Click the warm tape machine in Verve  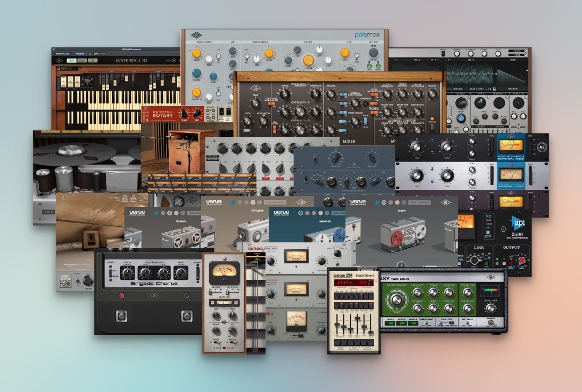(x=401, y=234)
